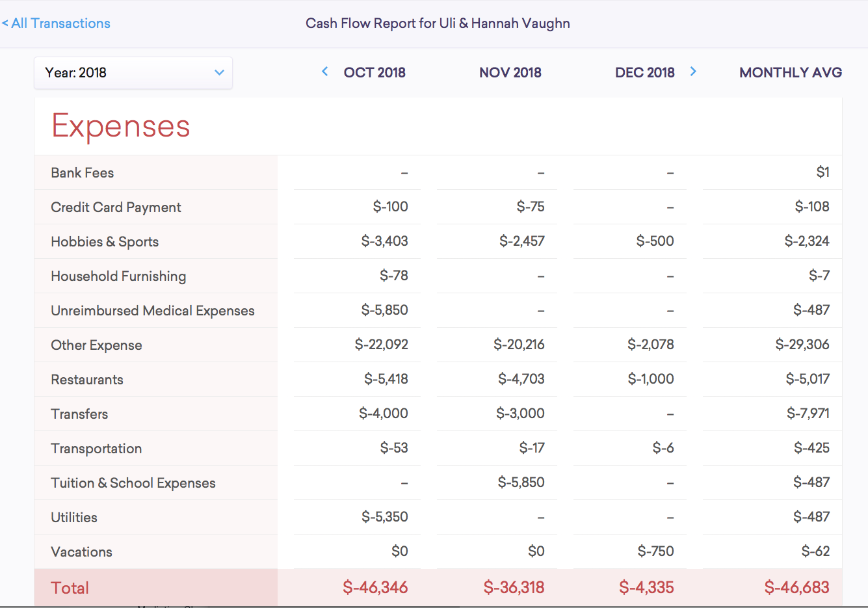Return to All Transactions
Screen dimensions: 868x608
[56, 23]
